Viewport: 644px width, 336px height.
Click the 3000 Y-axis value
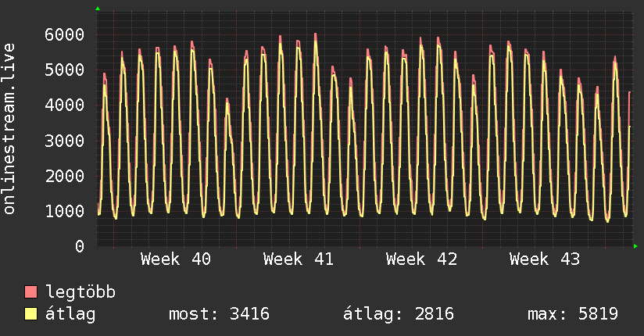pos(64,141)
